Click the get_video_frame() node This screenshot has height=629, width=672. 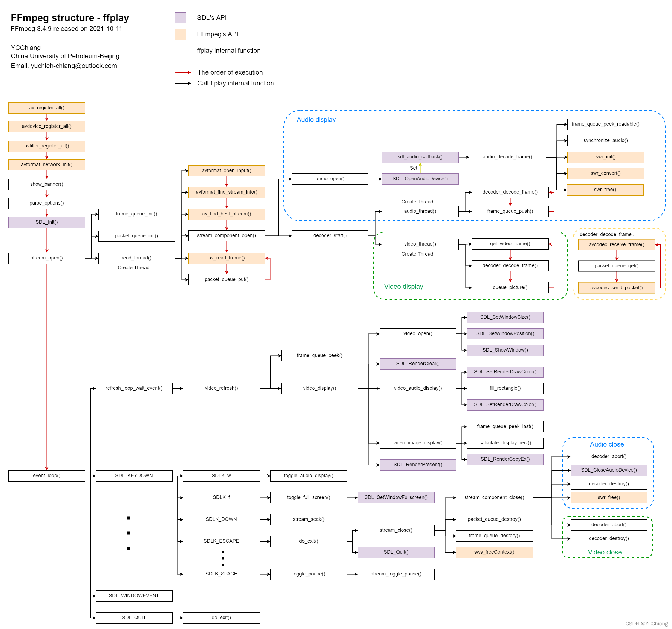[510, 244]
